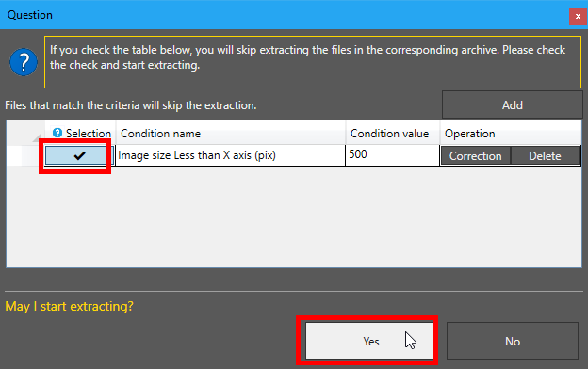Click the Operation column header
The width and height of the screenshot is (588, 369).
[x=511, y=134]
